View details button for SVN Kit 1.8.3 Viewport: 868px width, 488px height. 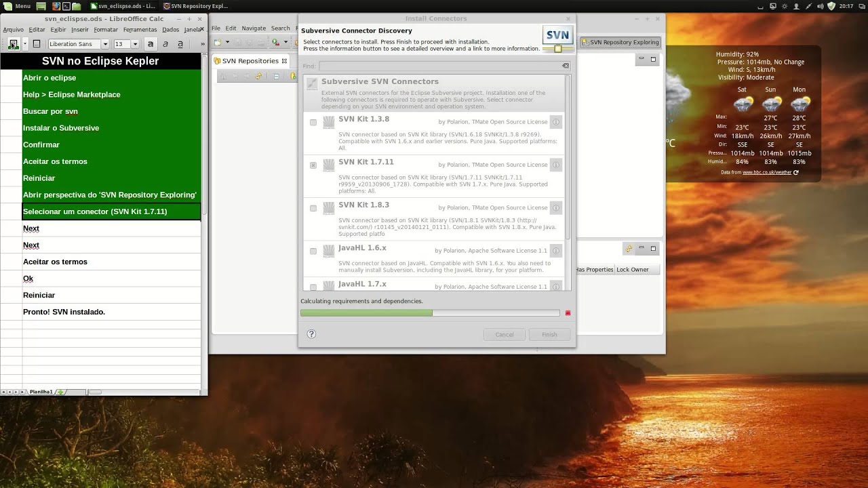(556, 208)
